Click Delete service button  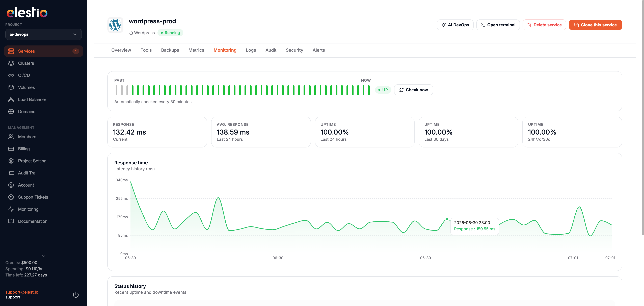coord(544,25)
